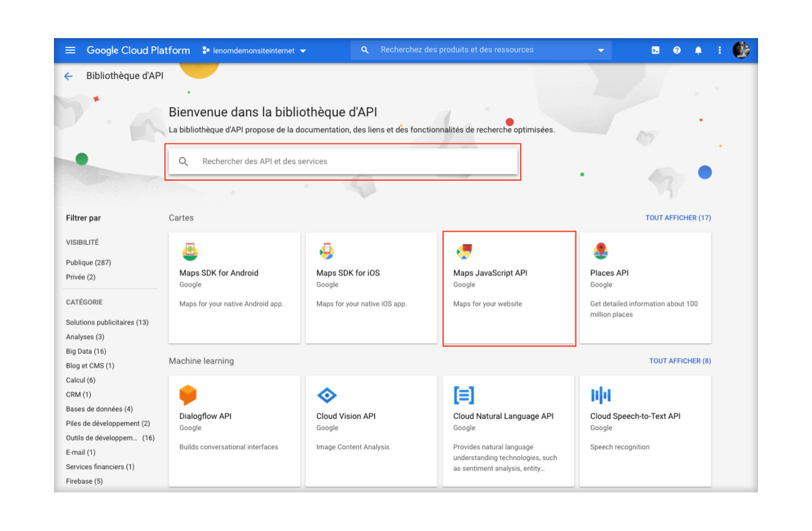The height and width of the screenshot is (531, 812).
Task: Activate the Cloud Shell icon
Action: click(656, 50)
